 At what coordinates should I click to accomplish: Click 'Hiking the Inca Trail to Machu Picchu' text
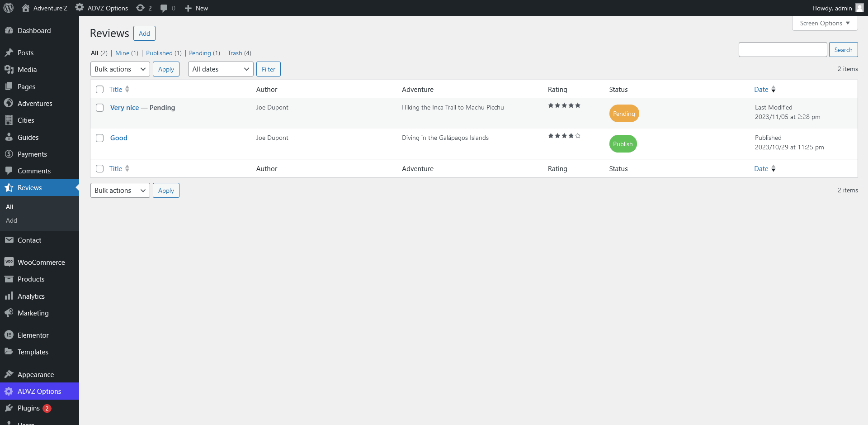[453, 107]
